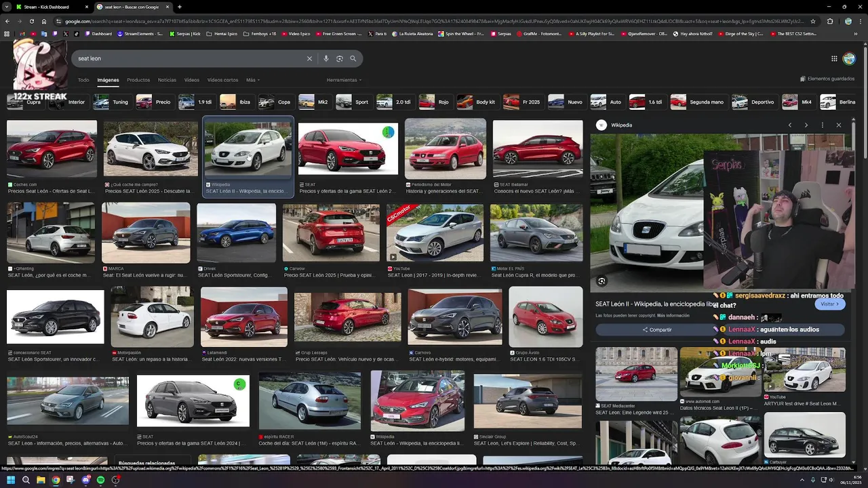Viewport: 868px width, 488px height.
Task: Filter images by the Deportivo chip
Action: (754, 102)
